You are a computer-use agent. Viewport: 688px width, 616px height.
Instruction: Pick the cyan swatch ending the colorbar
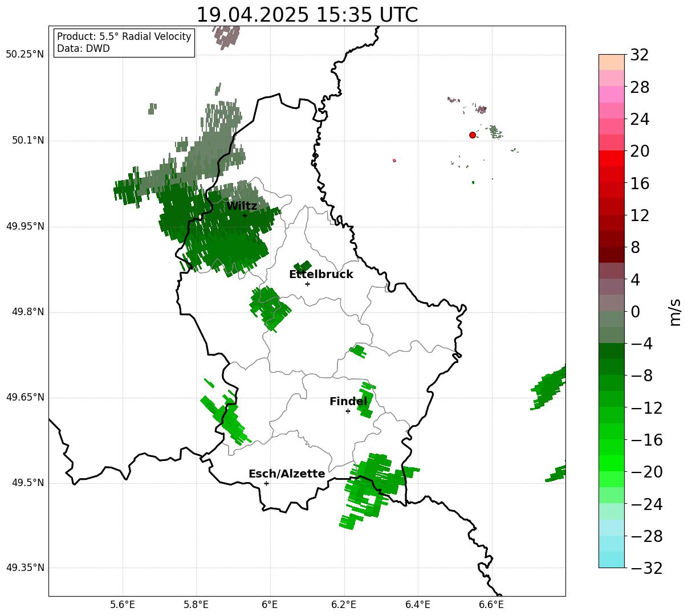coord(612,560)
